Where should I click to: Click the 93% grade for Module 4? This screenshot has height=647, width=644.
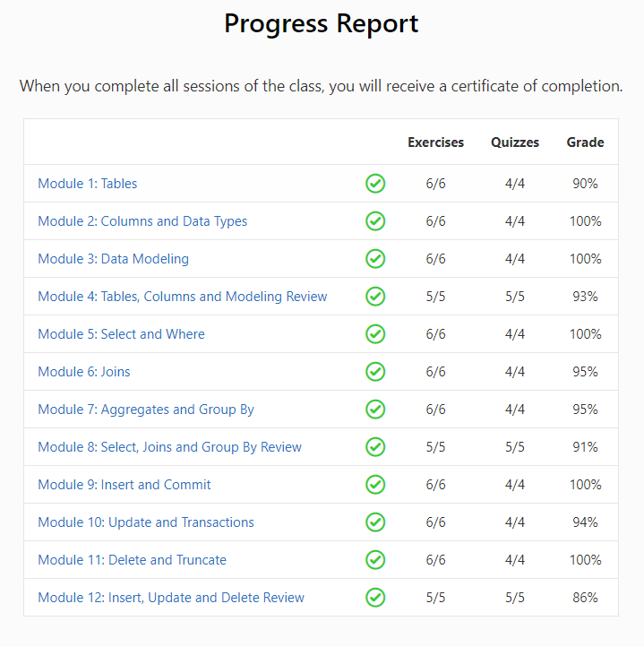click(586, 297)
